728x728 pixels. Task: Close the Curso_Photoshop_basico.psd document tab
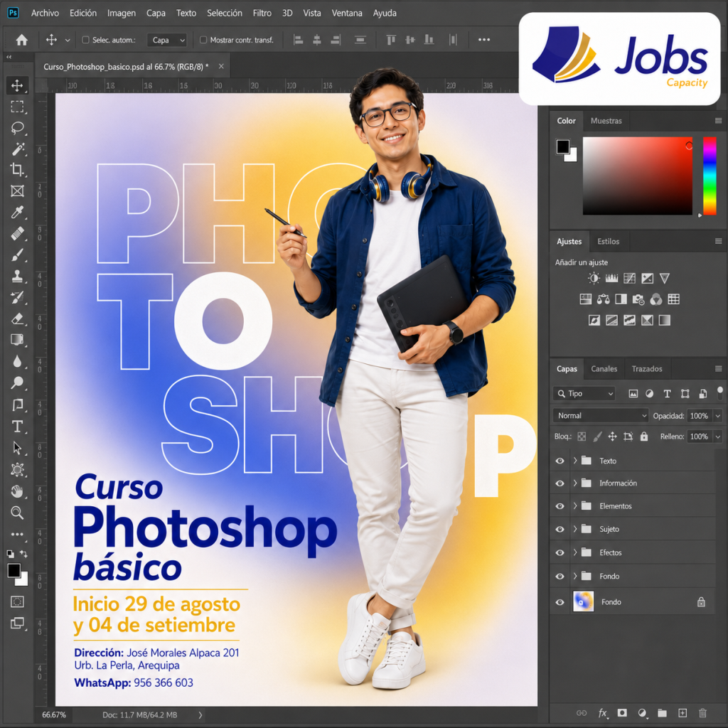(221, 66)
